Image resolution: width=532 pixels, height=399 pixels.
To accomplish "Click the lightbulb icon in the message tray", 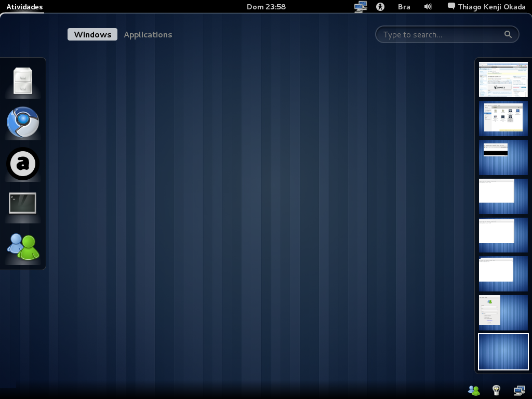I will (x=497, y=390).
